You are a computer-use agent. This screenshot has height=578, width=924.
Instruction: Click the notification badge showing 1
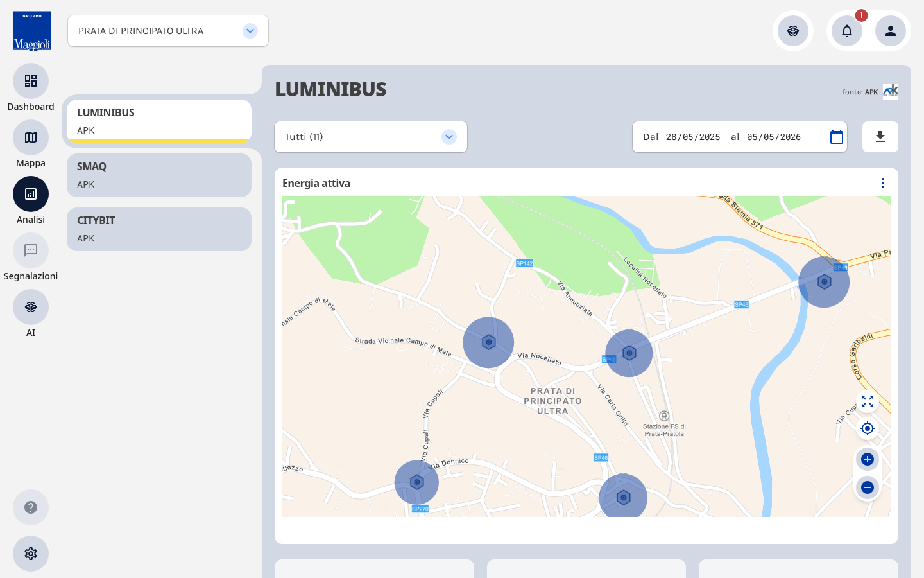tap(861, 15)
